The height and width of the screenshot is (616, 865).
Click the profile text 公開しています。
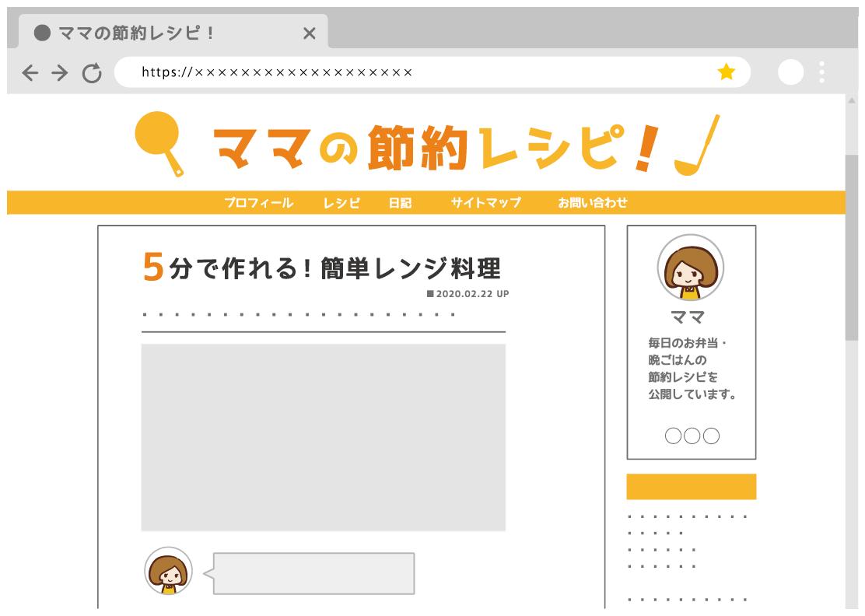coord(692,394)
